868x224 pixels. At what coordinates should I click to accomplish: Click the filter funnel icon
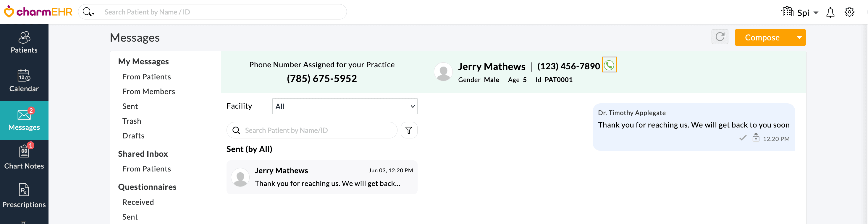[409, 130]
